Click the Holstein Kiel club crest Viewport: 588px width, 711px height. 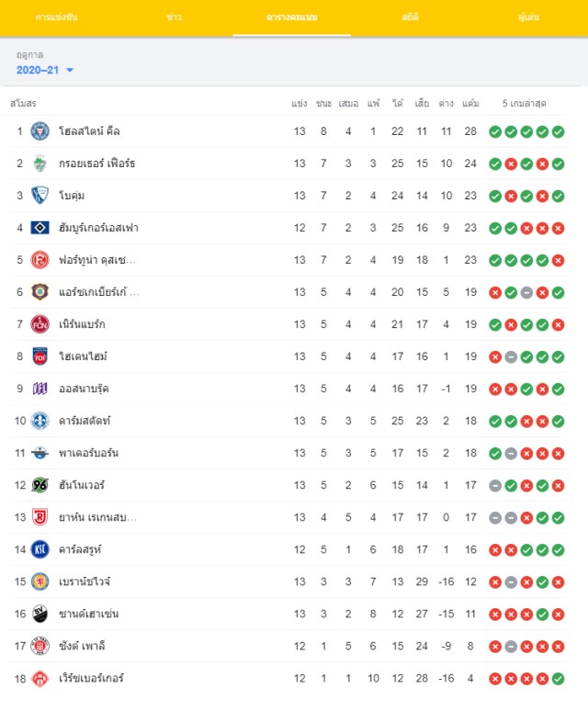pos(40,131)
